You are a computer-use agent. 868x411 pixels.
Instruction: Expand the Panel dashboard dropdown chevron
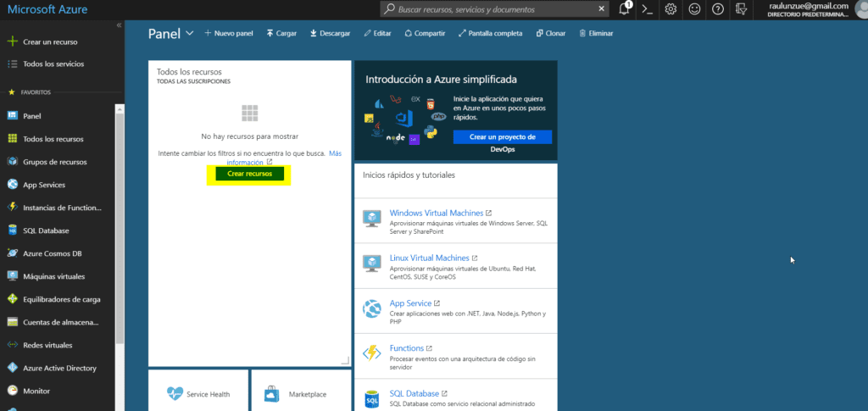(190, 33)
